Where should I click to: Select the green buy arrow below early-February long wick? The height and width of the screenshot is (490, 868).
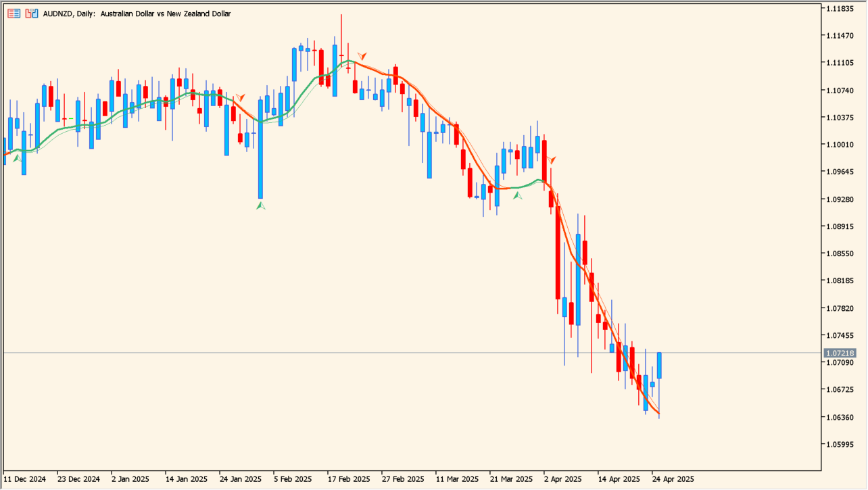click(x=261, y=205)
